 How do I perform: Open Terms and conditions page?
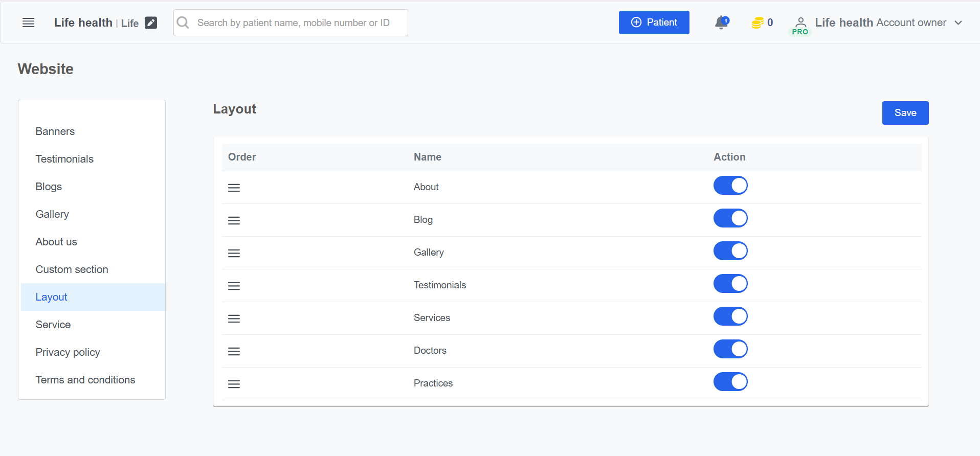click(85, 380)
